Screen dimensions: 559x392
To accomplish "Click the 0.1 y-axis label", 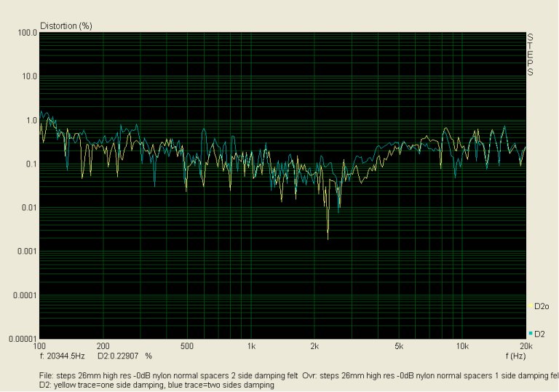I will click(x=31, y=164).
